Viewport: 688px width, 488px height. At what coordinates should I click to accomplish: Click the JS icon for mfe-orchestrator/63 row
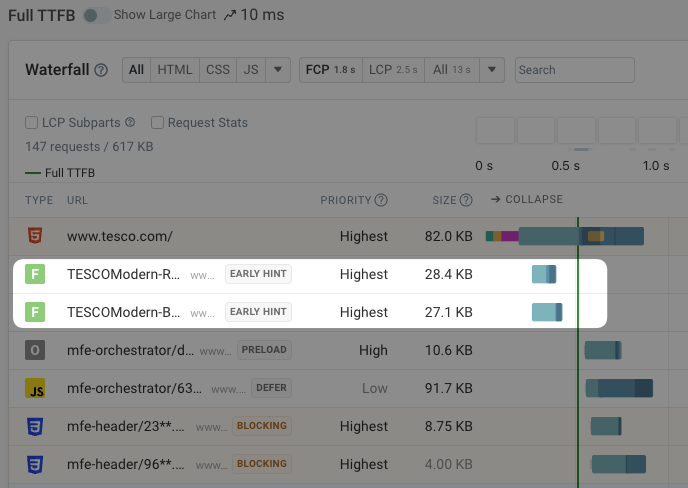[35, 388]
